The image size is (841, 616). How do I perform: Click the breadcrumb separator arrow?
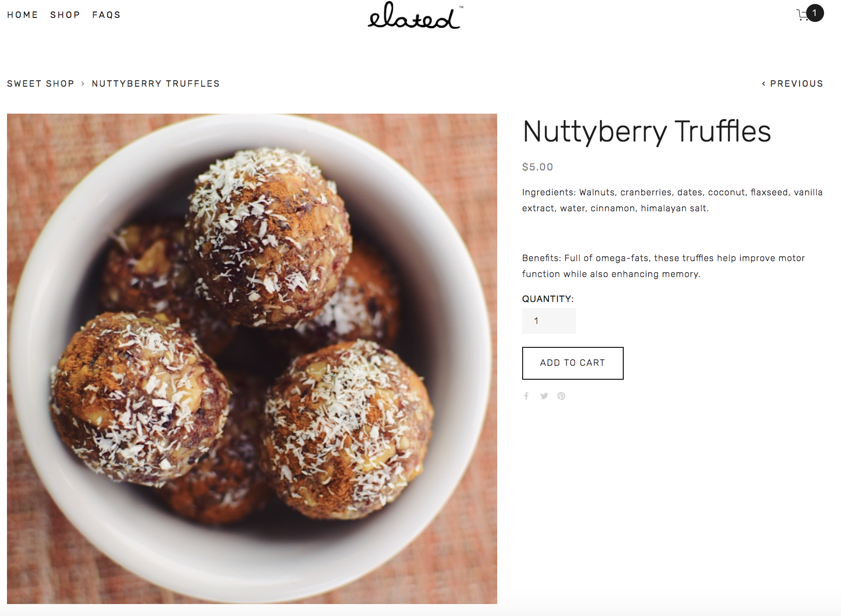(83, 84)
